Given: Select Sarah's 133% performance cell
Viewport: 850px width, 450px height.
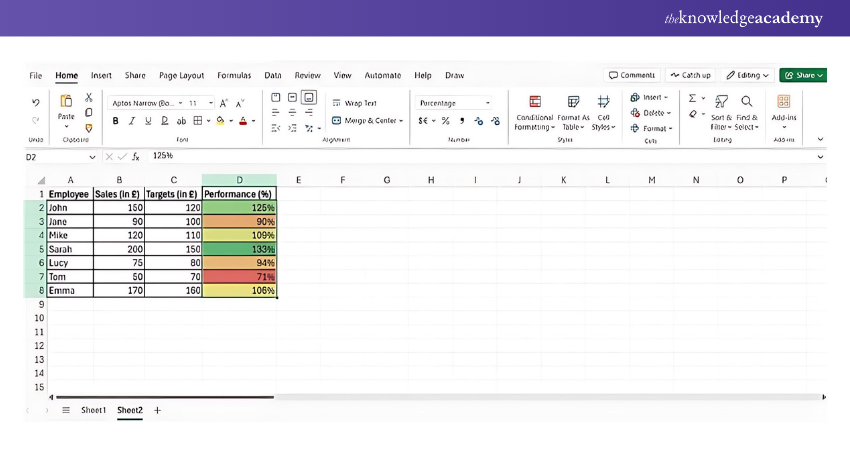Looking at the screenshot, I should (239, 249).
